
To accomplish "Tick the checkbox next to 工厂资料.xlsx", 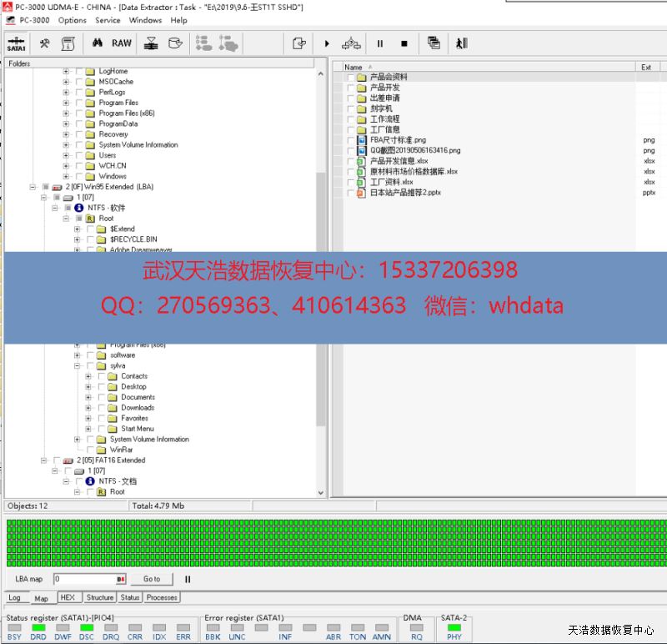I will (x=351, y=182).
